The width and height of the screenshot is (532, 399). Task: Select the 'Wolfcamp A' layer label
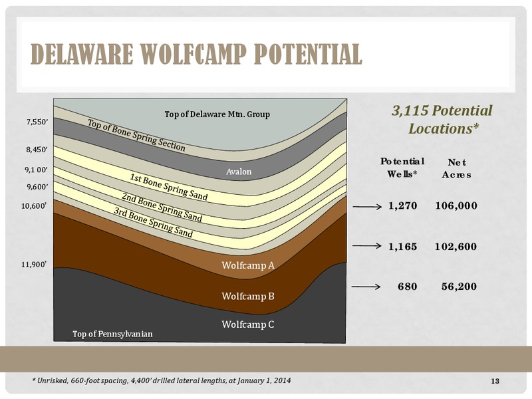[248, 265]
